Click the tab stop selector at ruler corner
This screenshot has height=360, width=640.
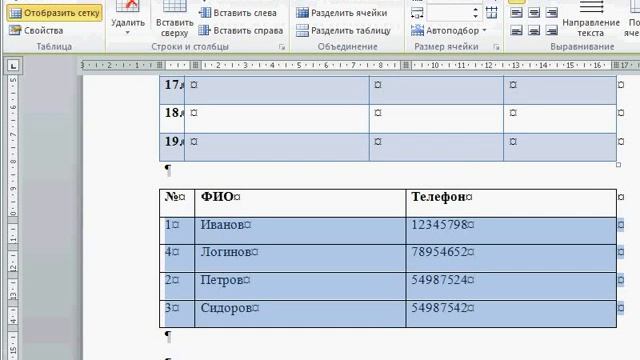[13, 66]
